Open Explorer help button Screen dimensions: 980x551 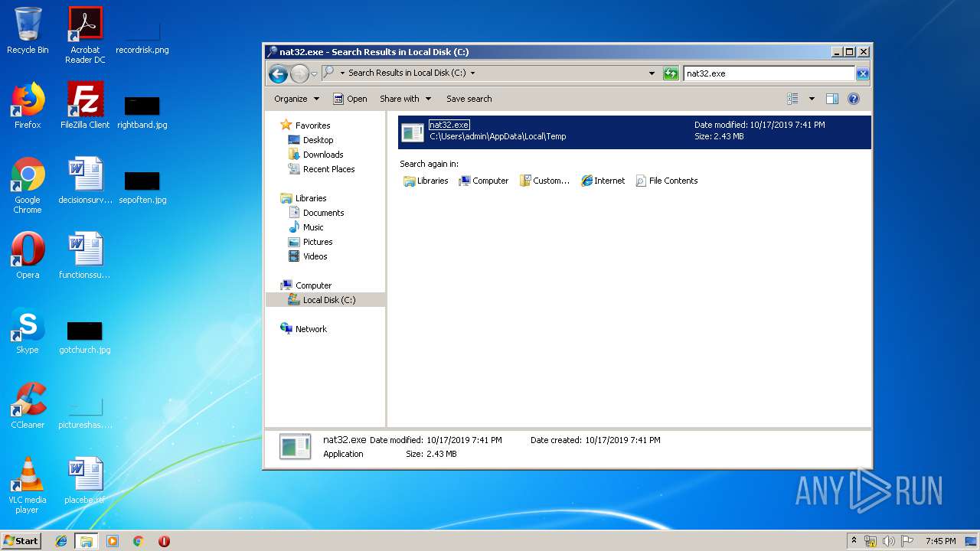pyautogui.click(x=854, y=99)
